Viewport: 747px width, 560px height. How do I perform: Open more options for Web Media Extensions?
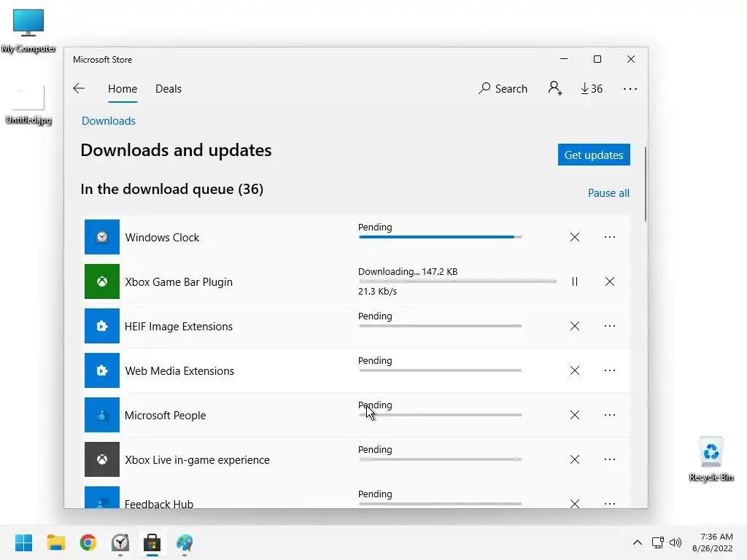coord(609,370)
